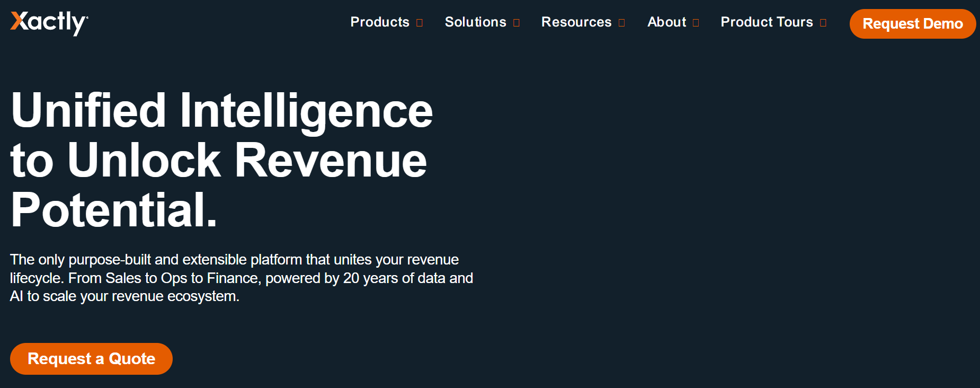Click the 'to Unlock Revenue' headline line
This screenshot has height=388, width=980.
[x=218, y=160]
